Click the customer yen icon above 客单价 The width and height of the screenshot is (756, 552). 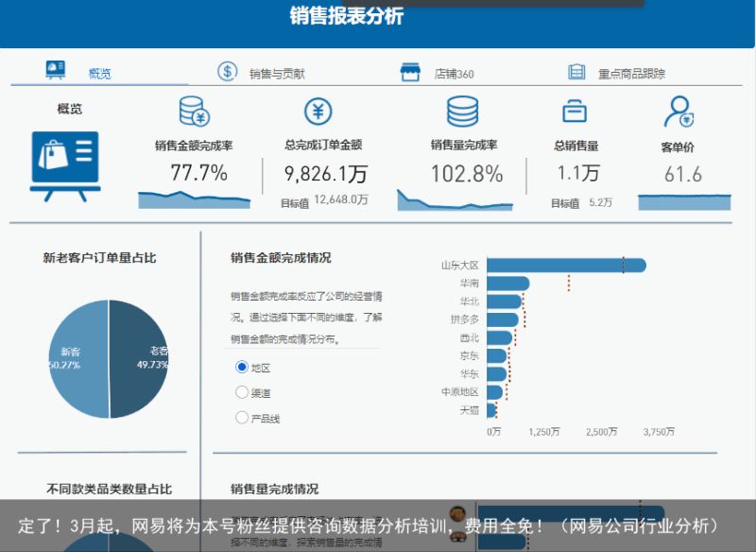[x=679, y=112]
